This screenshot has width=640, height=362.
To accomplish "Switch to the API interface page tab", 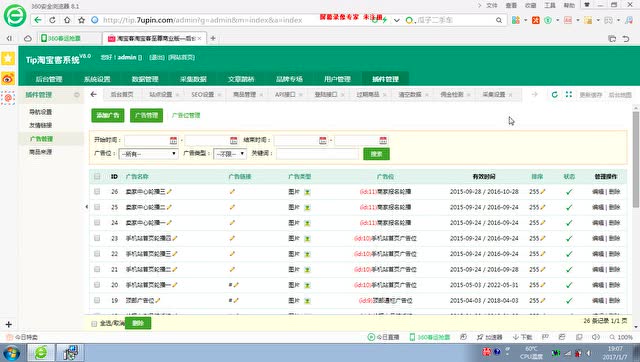I will click(285, 95).
